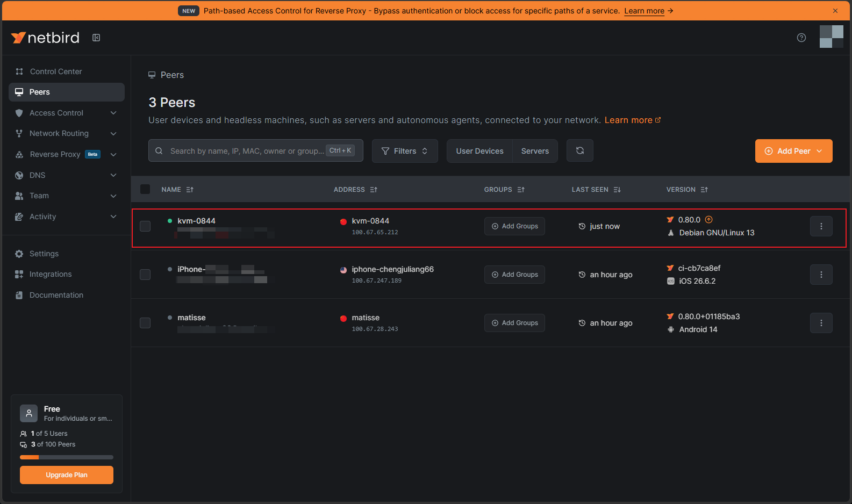
Task: Select Peers in the sidebar
Action: point(67,92)
